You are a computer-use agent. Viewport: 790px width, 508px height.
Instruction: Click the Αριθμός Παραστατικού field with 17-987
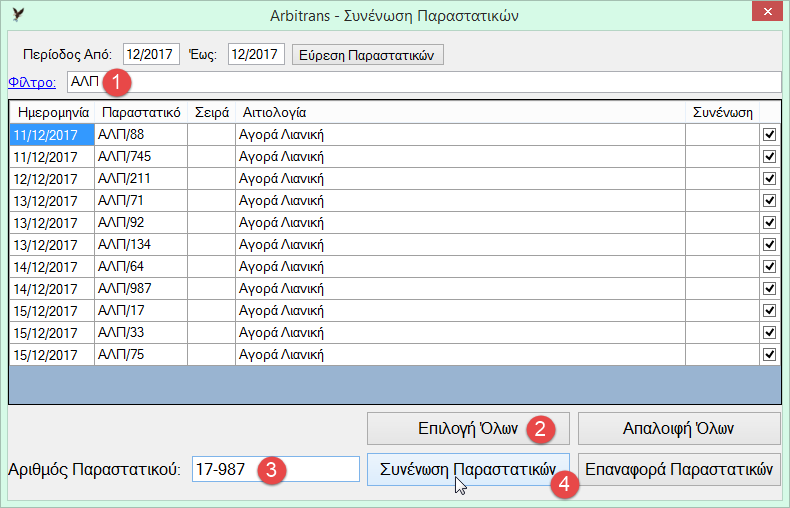click(x=276, y=469)
